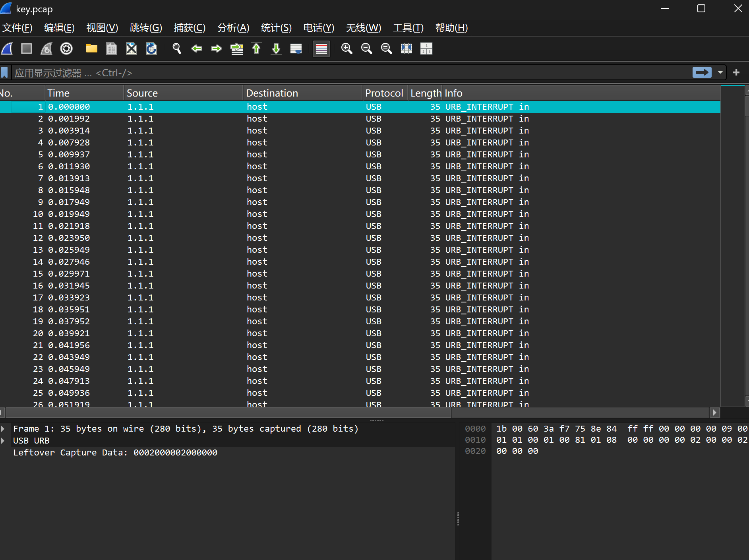
Task: Open the 无线(W) menu
Action: 364,28
